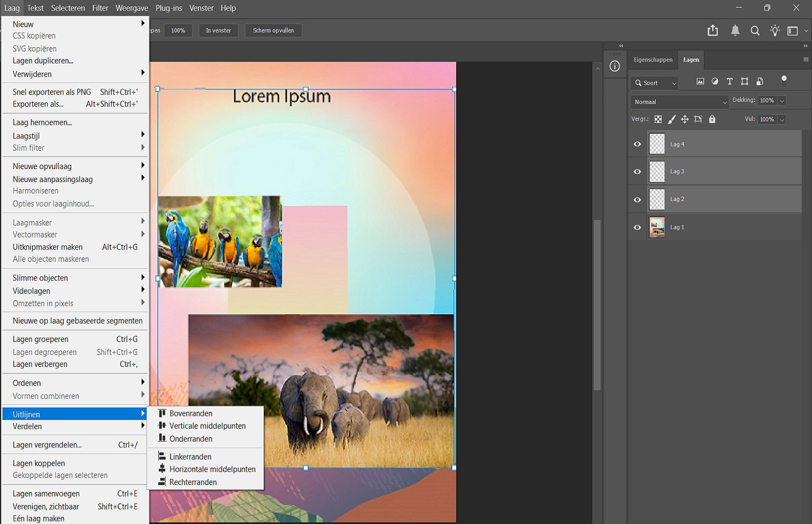Filter layers by pixel layers icon
The height and width of the screenshot is (524, 812).
point(700,81)
